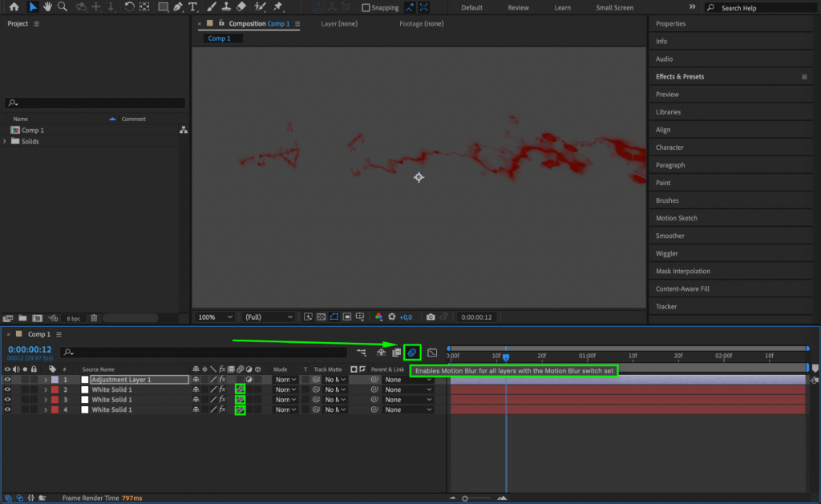This screenshot has height=504, width=821.
Task: Select the Zoom tool
Action: [63, 7]
